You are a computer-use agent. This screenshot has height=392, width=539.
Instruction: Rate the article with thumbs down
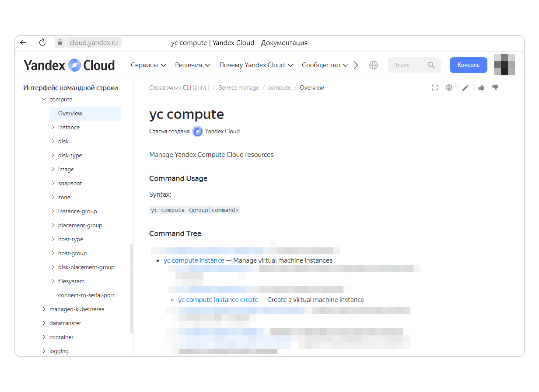[x=495, y=87]
